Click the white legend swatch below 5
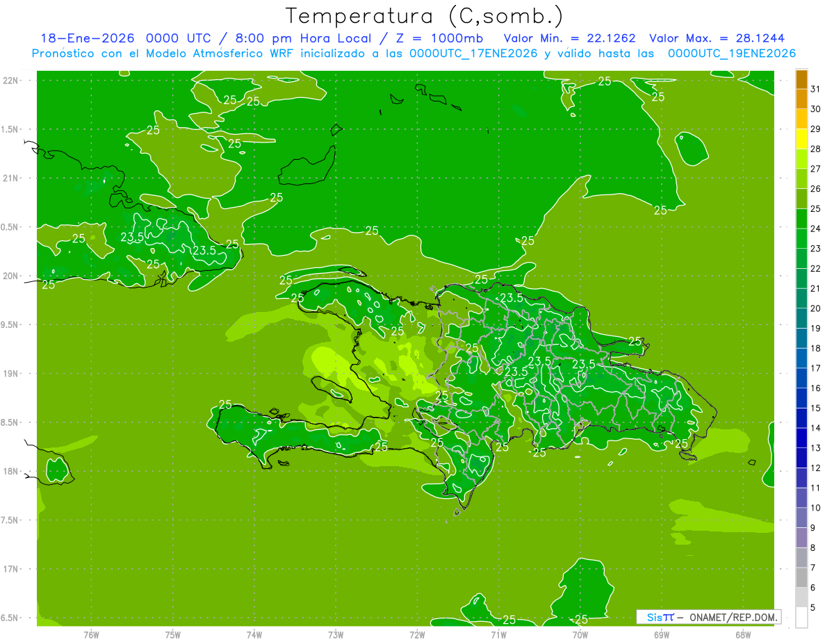The width and height of the screenshot is (834, 644). tap(801, 618)
